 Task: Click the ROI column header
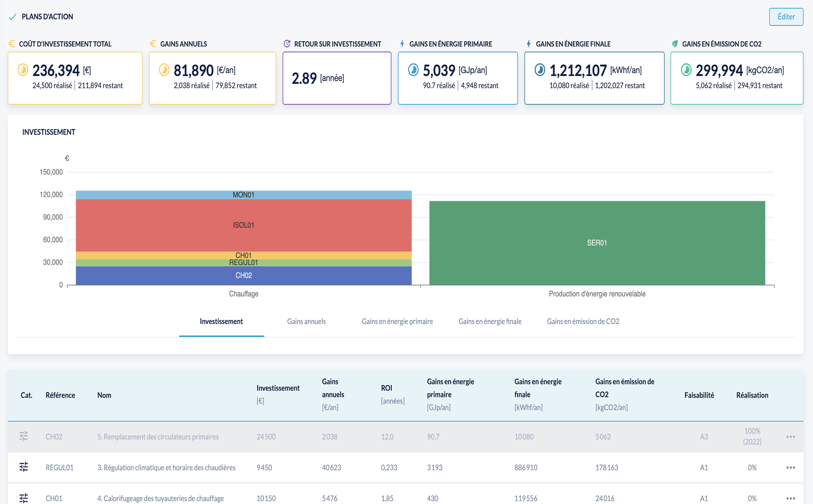click(x=393, y=394)
